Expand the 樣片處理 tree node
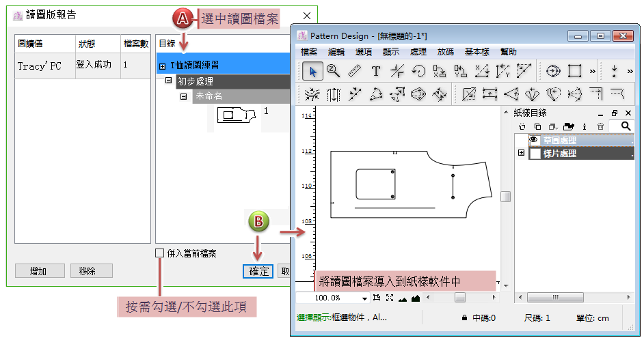644x340 pixels. pos(522,154)
